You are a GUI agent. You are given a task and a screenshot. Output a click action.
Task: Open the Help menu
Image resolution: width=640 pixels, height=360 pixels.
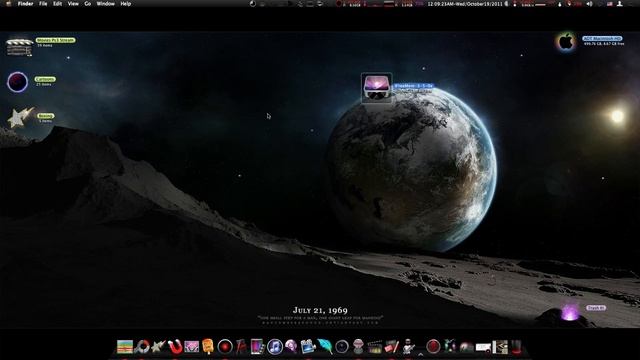click(126, 4)
